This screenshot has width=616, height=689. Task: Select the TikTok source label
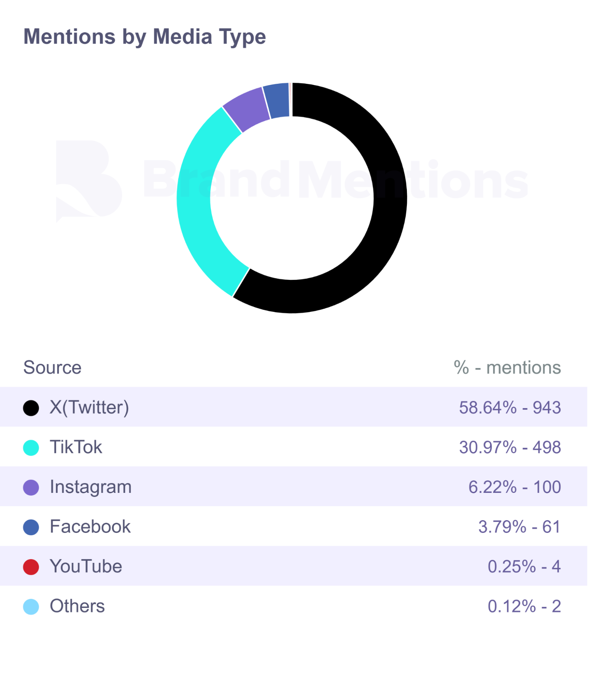point(76,447)
